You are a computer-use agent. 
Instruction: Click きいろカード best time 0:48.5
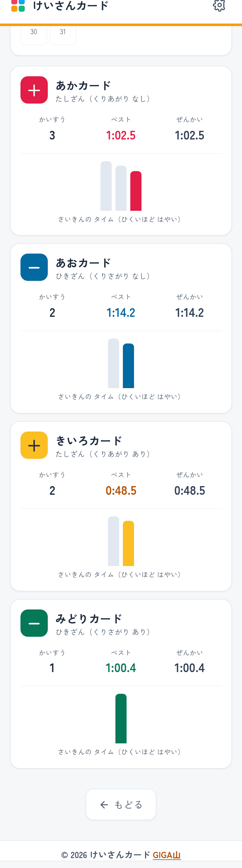click(x=121, y=491)
